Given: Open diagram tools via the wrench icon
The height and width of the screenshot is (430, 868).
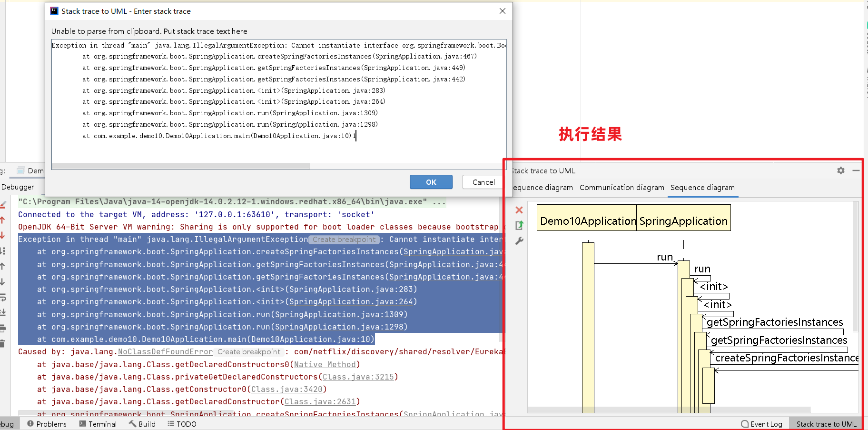Looking at the screenshot, I should [x=519, y=241].
